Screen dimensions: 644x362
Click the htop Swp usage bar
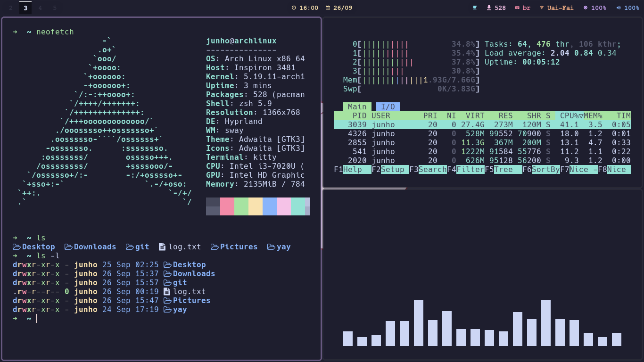coord(412,89)
